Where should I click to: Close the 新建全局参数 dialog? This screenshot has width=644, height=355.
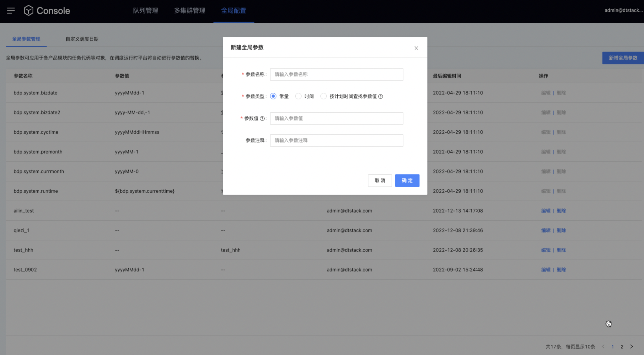pyautogui.click(x=416, y=48)
